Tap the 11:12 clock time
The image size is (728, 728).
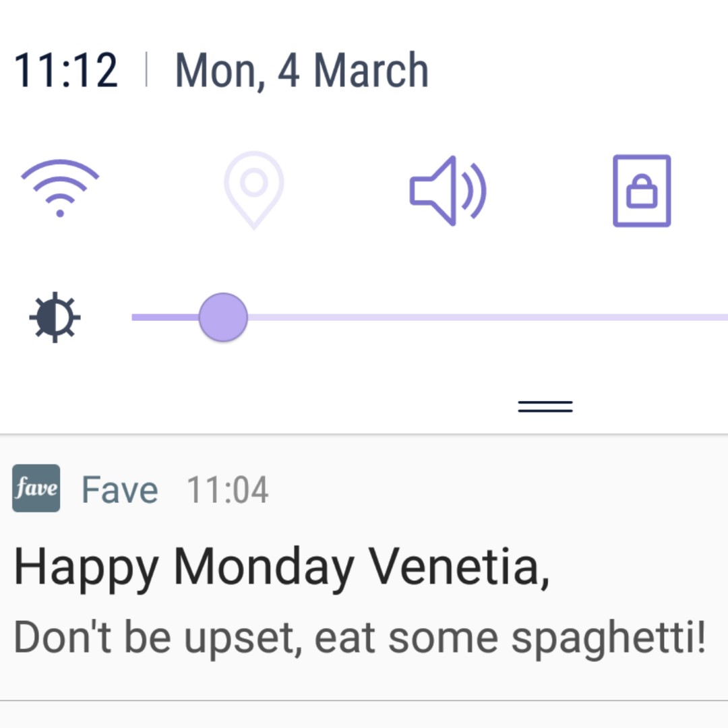coord(66,70)
